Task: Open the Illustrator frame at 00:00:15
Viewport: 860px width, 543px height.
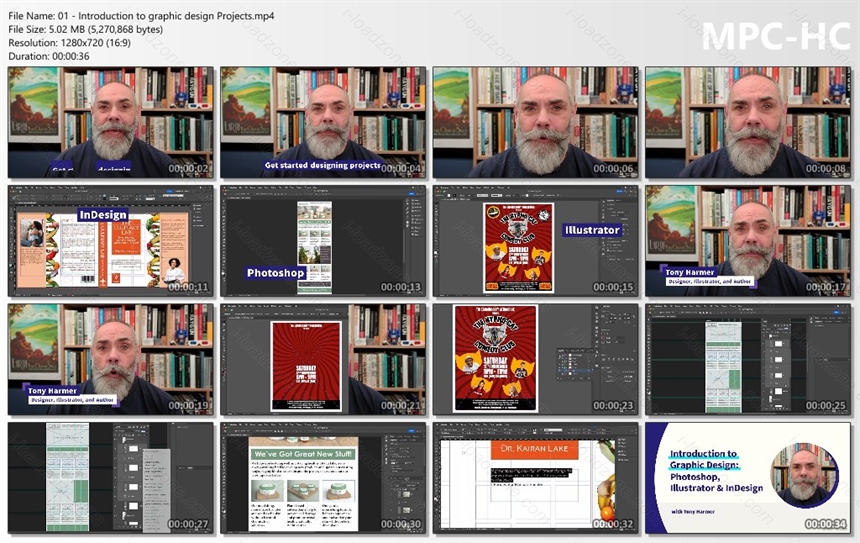Action: tap(536, 241)
